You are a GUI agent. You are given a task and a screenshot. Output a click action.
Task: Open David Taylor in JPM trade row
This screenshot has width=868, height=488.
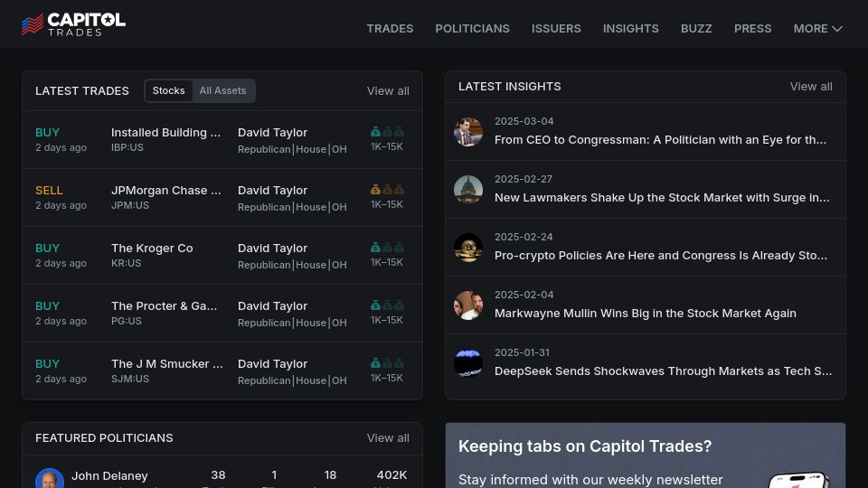coord(272,190)
